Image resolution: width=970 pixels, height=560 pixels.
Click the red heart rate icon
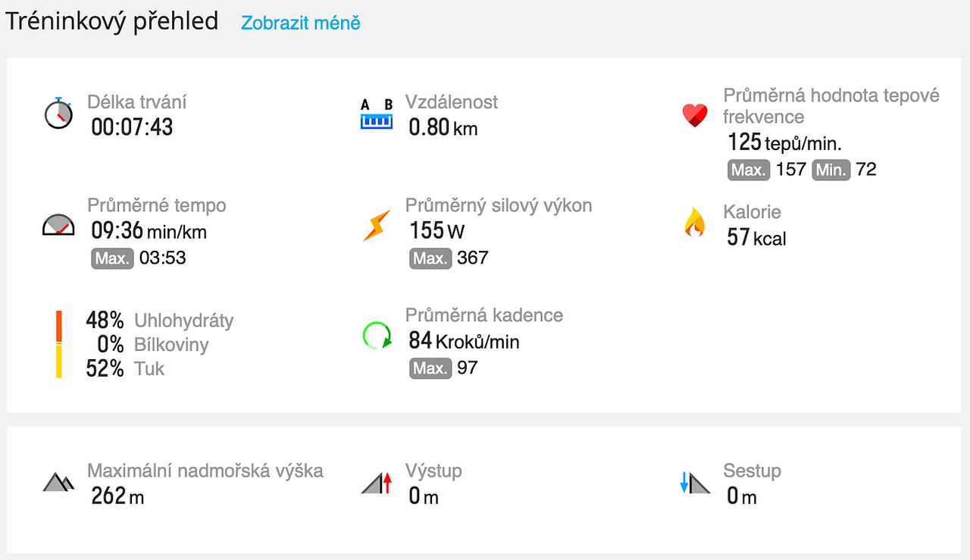(694, 116)
